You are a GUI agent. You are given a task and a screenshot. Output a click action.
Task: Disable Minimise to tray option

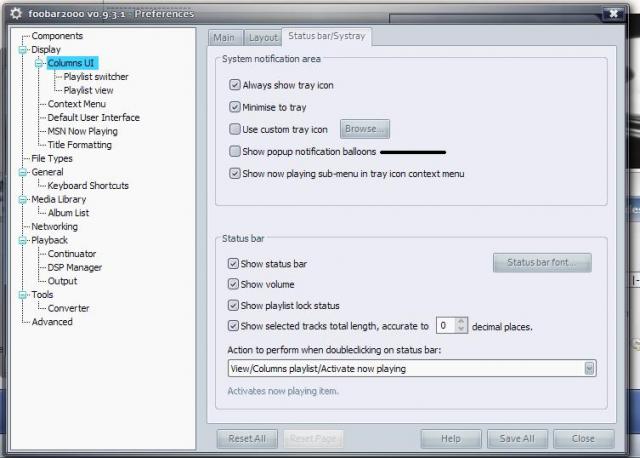coord(235,107)
